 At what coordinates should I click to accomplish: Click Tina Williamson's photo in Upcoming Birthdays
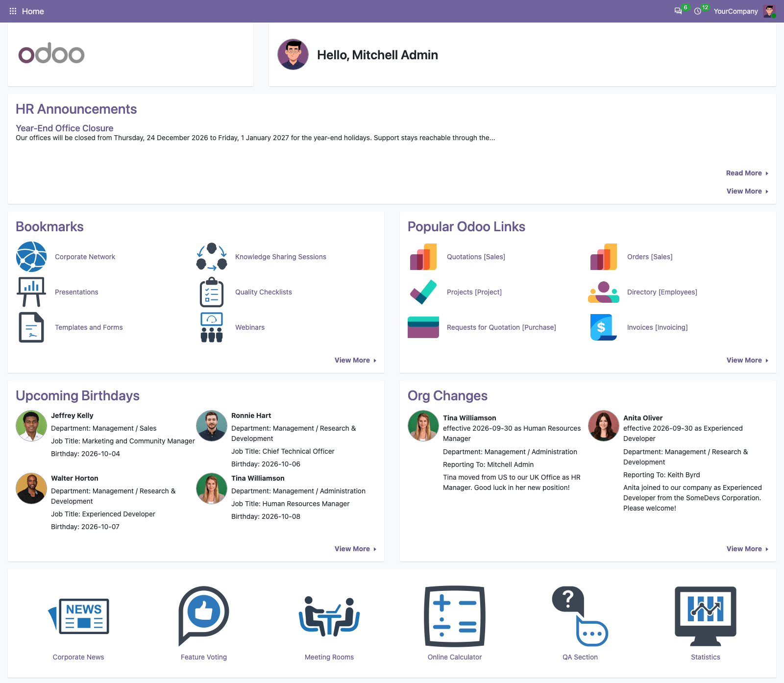(x=212, y=488)
